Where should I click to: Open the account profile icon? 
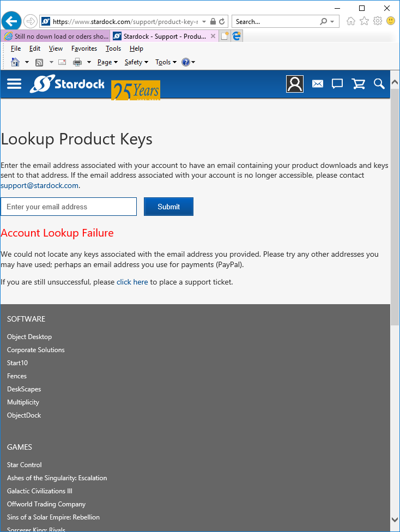295,84
